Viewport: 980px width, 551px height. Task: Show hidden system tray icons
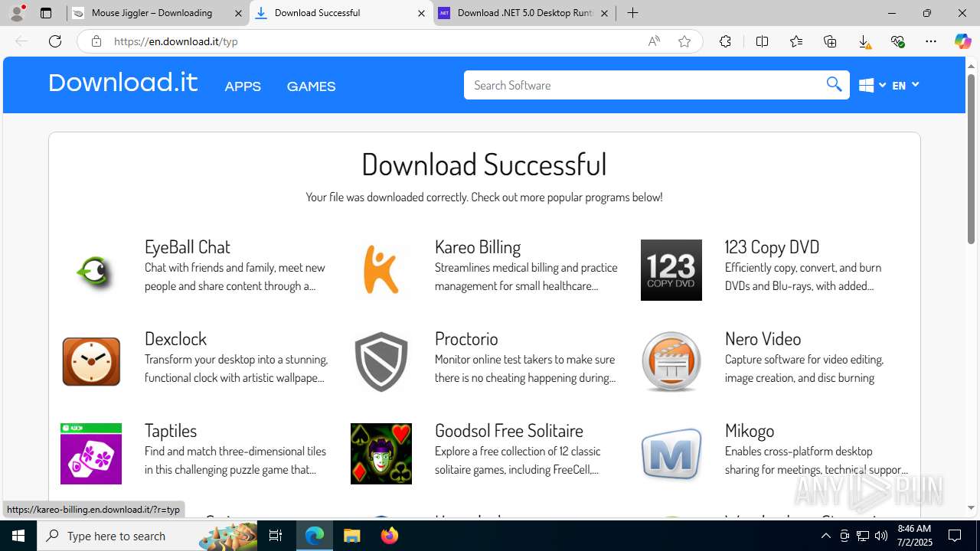pos(825,536)
